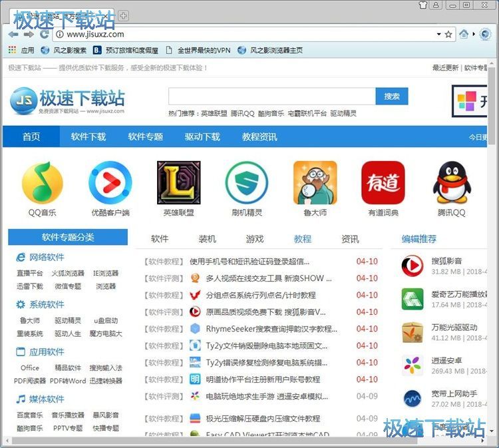Screen dimensions: 499x448
Task: Select the 驱动下载 navigation tab
Action: (x=202, y=136)
